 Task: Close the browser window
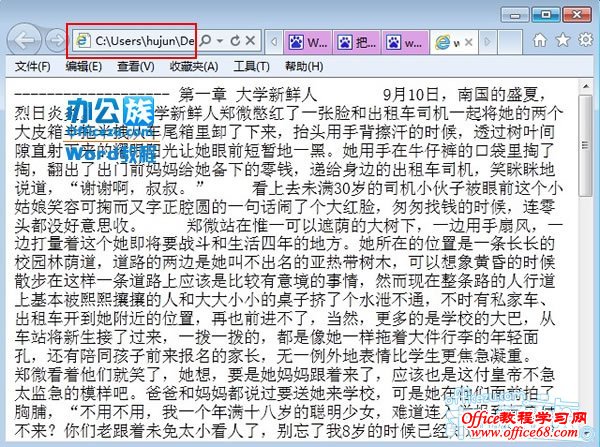coord(577,15)
